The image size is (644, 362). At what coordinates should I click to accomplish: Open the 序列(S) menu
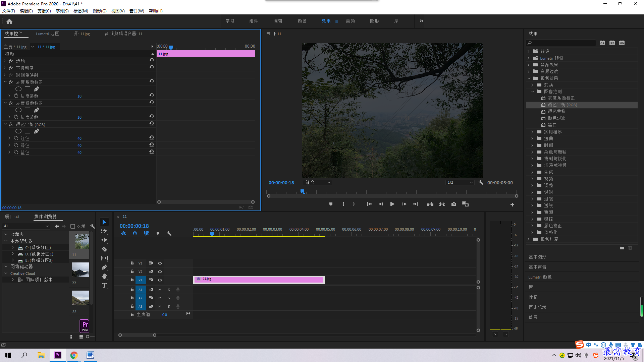pyautogui.click(x=62, y=11)
